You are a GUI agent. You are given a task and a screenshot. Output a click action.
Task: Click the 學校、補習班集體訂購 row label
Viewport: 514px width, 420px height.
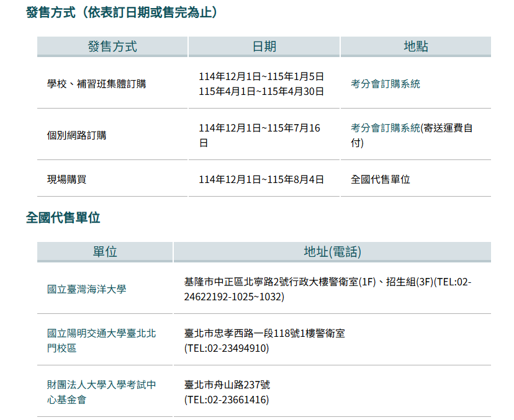[x=96, y=84]
